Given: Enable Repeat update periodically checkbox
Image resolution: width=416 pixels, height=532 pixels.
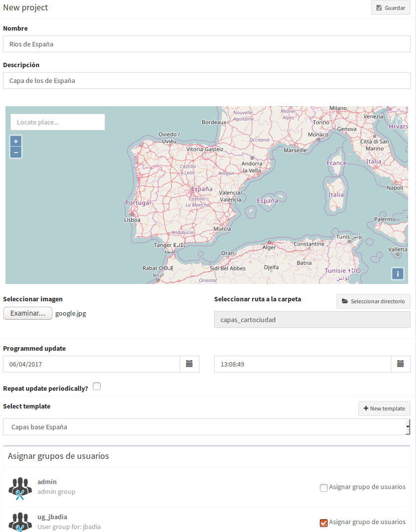Looking at the screenshot, I should tap(97, 386).
